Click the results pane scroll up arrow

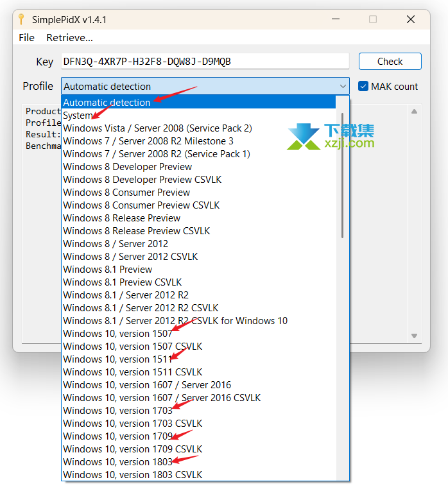414,111
